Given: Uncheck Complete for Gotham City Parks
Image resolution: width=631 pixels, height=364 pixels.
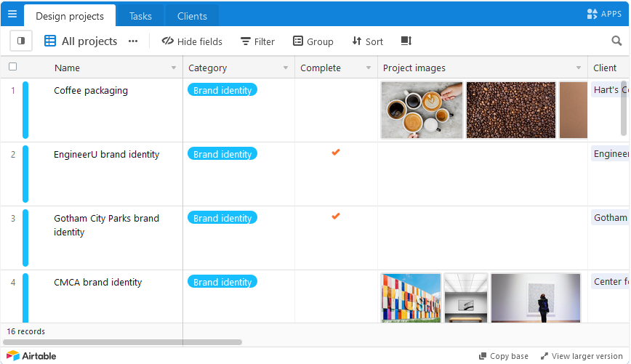Looking at the screenshot, I should pos(336,217).
